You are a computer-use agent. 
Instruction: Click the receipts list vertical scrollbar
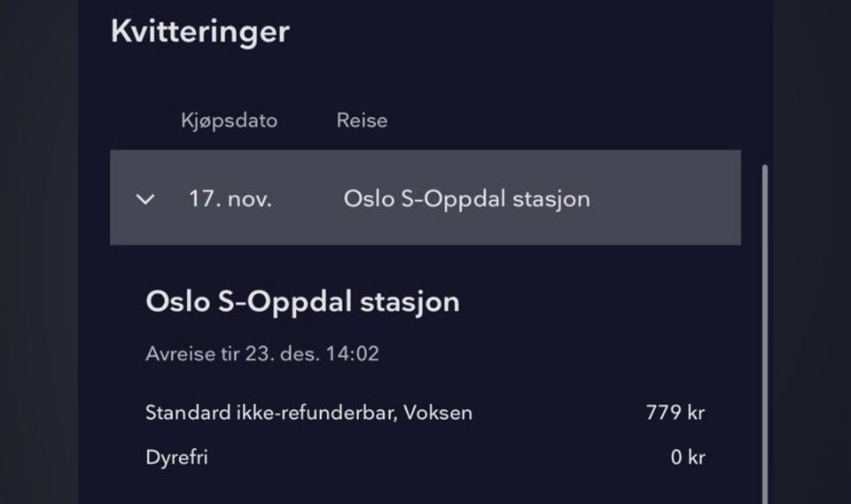click(x=764, y=337)
